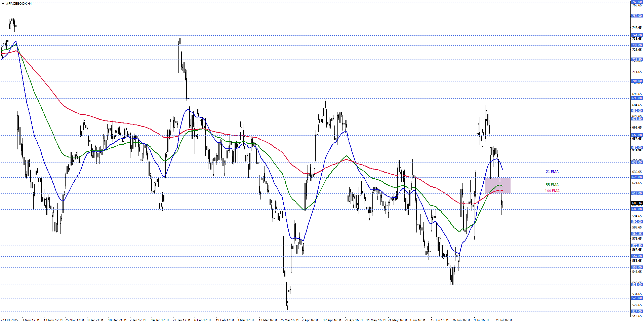Image resolution: width=644 pixels, height=324 pixels.
Task: Select the 741.00 horizontal level label
Action: click(x=637, y=35)
